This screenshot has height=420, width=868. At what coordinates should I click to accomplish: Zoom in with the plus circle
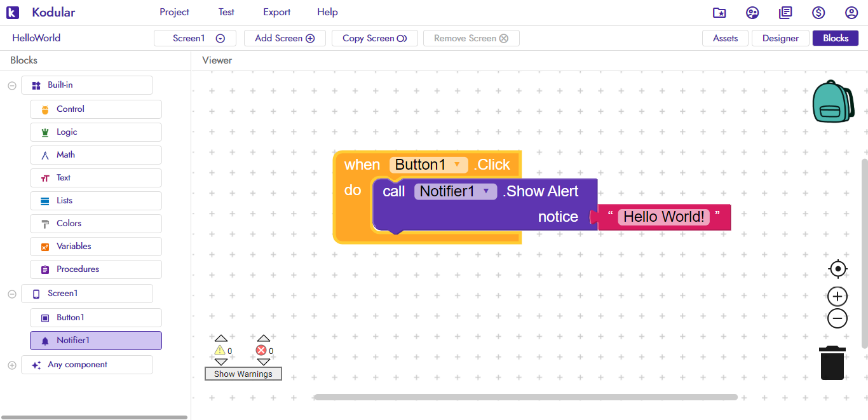coord(838,297)
